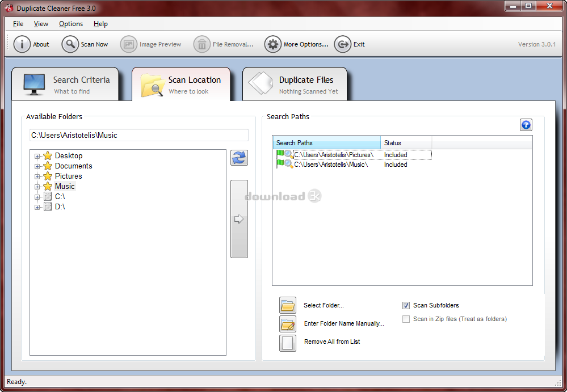
Task: Expand the C:\ drive node
Action: tap(37, 197)
